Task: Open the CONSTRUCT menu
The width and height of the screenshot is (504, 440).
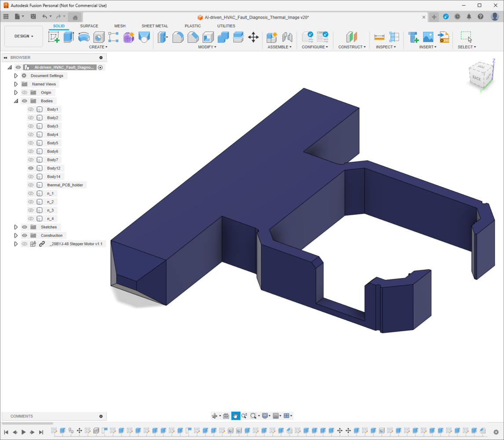Action: tap(352, 47)
